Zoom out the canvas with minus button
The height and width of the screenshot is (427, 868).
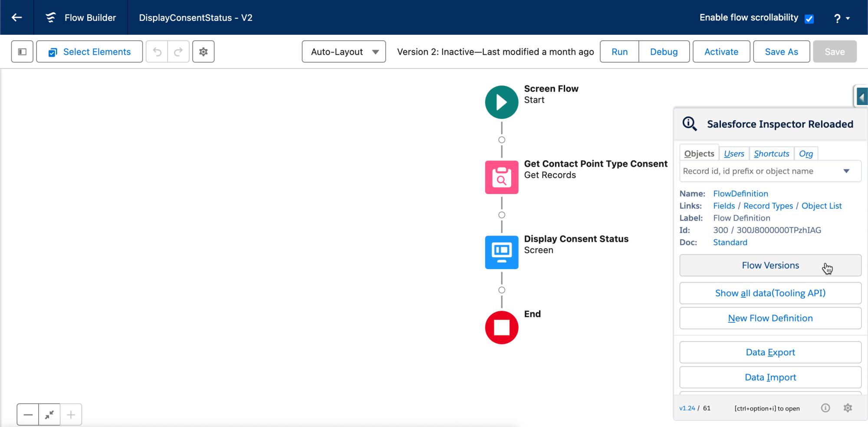[x=28, y=414]
